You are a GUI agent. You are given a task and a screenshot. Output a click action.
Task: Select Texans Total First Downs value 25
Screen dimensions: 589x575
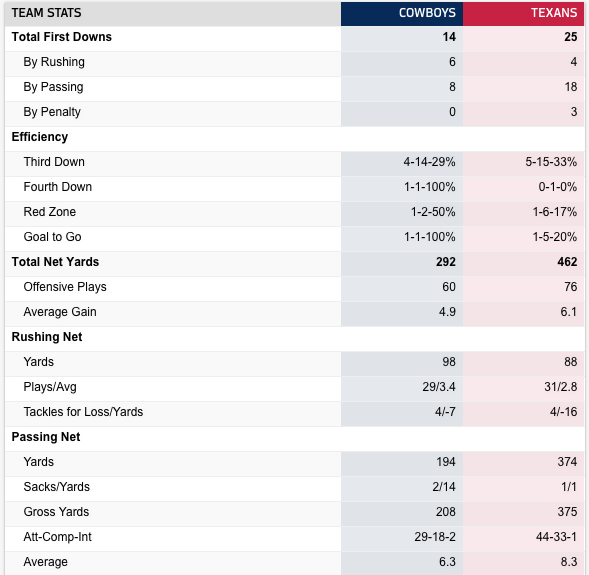point(571,37)
